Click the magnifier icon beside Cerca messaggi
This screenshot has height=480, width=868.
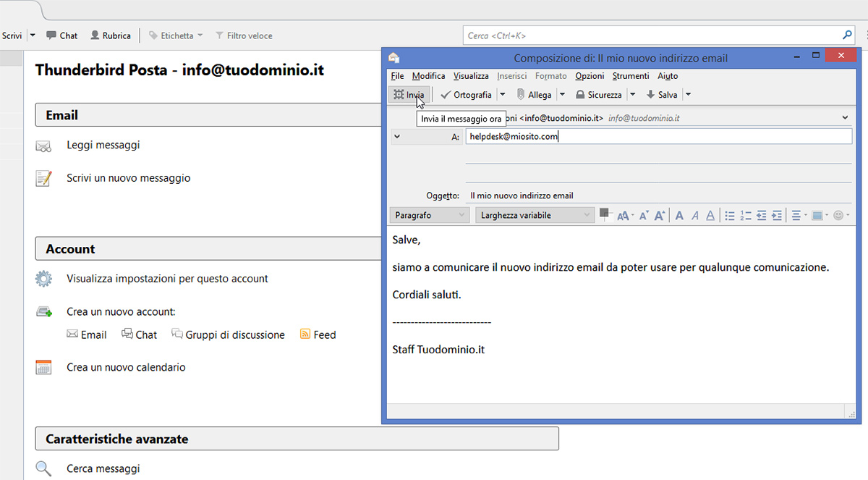click(x=44, y=468)
